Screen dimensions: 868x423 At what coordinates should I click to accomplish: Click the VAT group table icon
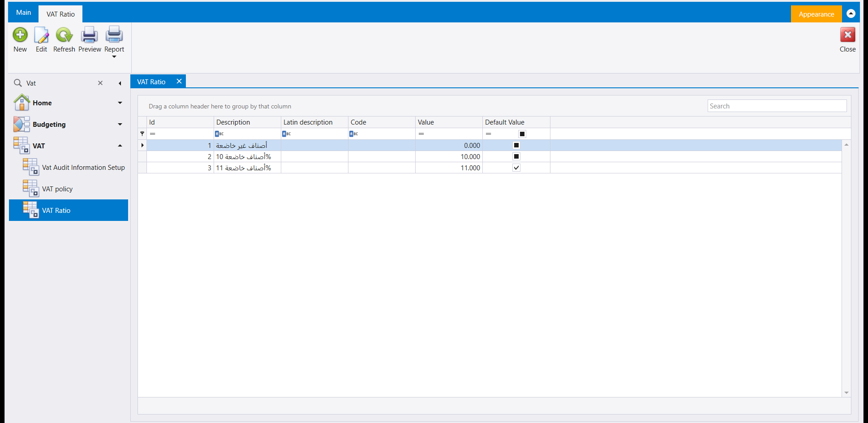[21, 146]
